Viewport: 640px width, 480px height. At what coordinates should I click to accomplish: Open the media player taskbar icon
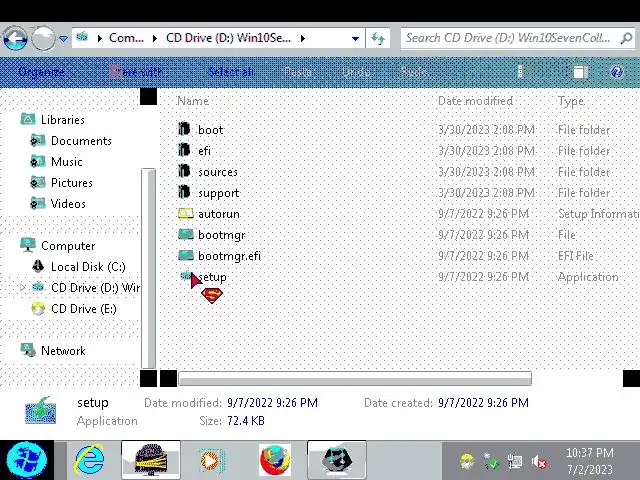(211, 461)
